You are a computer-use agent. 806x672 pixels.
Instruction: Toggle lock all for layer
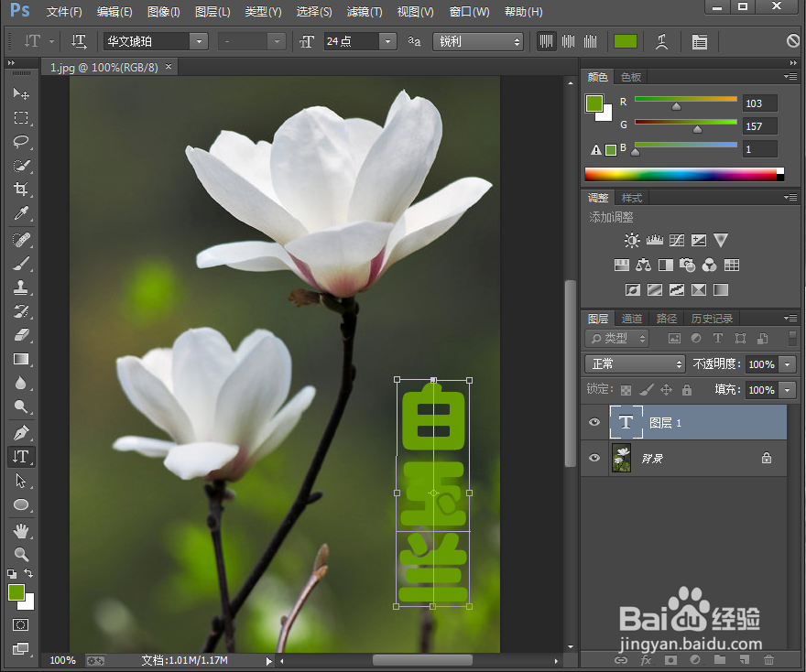tap(687, 390)
